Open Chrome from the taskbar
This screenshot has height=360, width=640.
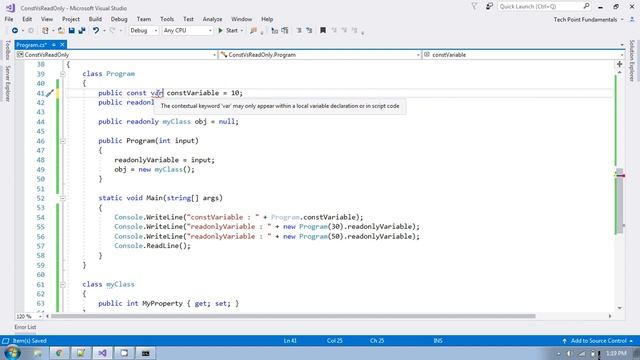59,353
